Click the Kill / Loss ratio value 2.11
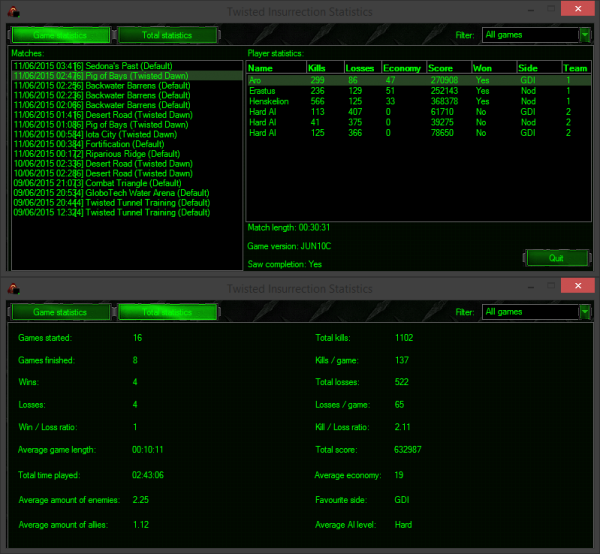Screen dimensions: 600x554 point(402,427)
